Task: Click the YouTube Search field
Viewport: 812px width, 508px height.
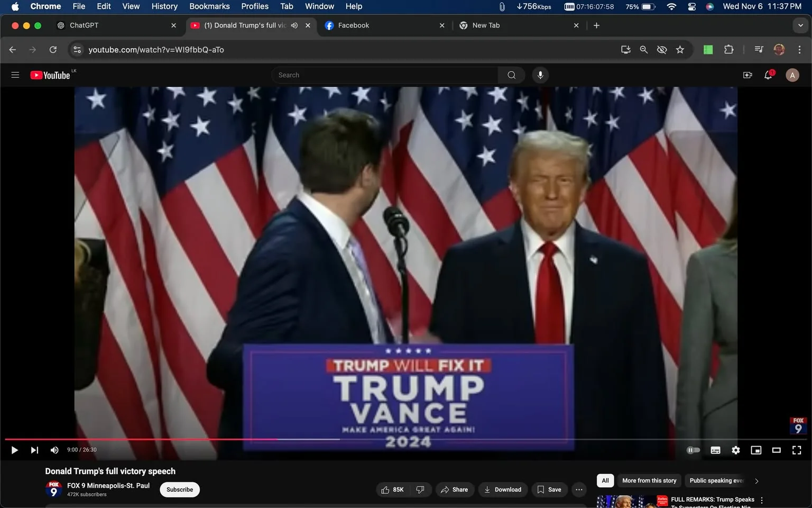Action: pos(385,75)
